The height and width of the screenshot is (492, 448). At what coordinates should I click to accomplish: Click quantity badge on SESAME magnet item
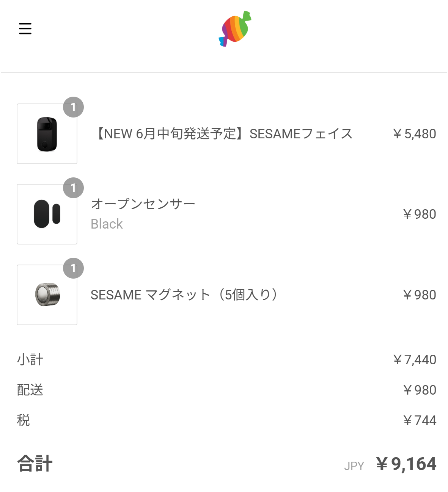coord(73,268)
